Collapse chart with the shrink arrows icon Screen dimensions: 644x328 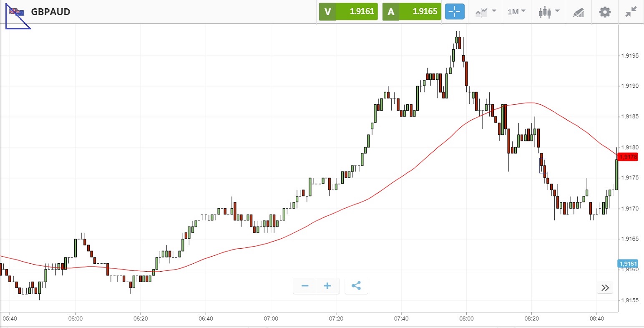click(x=631, y=12)
